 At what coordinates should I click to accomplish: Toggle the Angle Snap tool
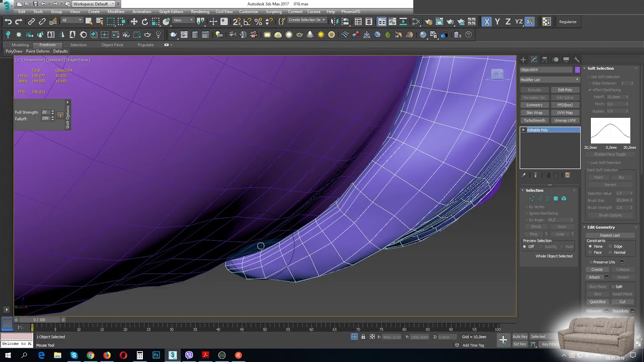[248, 22]
